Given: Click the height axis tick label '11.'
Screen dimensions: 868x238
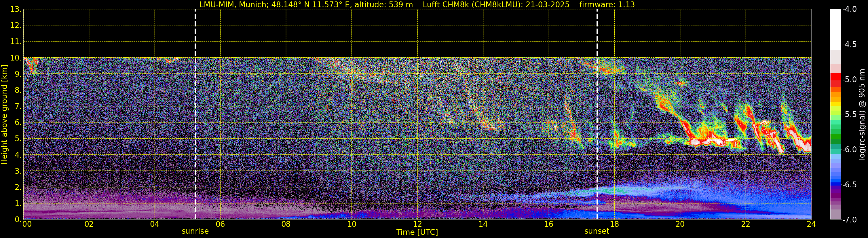Looking at the screenshot, I should click(x=16, y=42).
